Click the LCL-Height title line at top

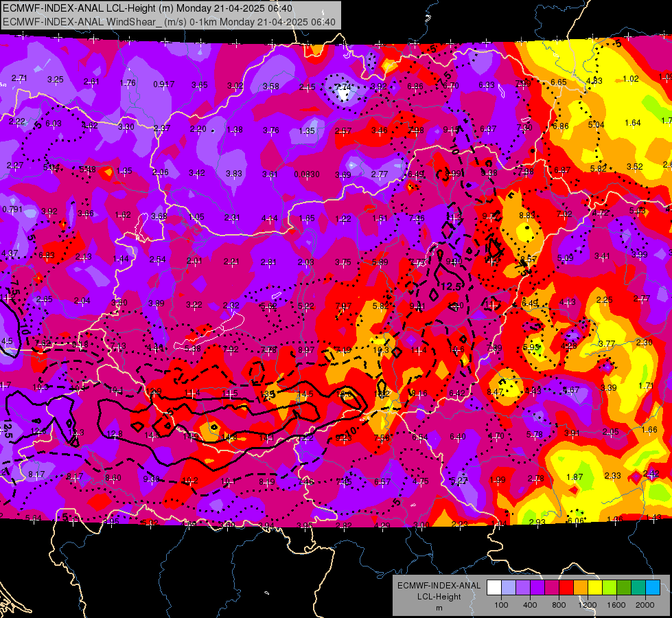(148, 8)
